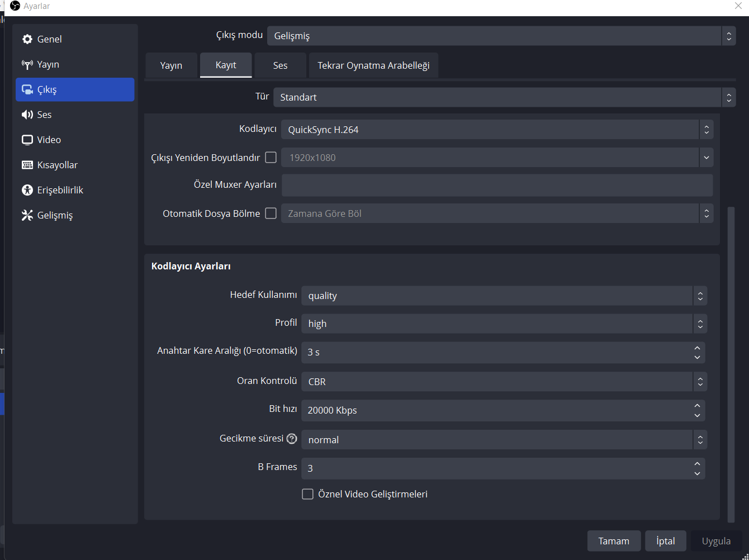This screenshot has width=749, height=560.
Task: Toggle the Otomatik Dosya Bölme checkbox
Action: pyautogui.click(x=271, y=213)
